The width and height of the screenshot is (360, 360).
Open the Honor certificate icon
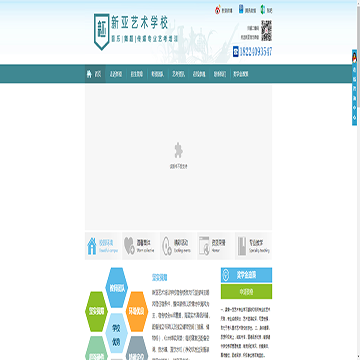coord(204,246)
